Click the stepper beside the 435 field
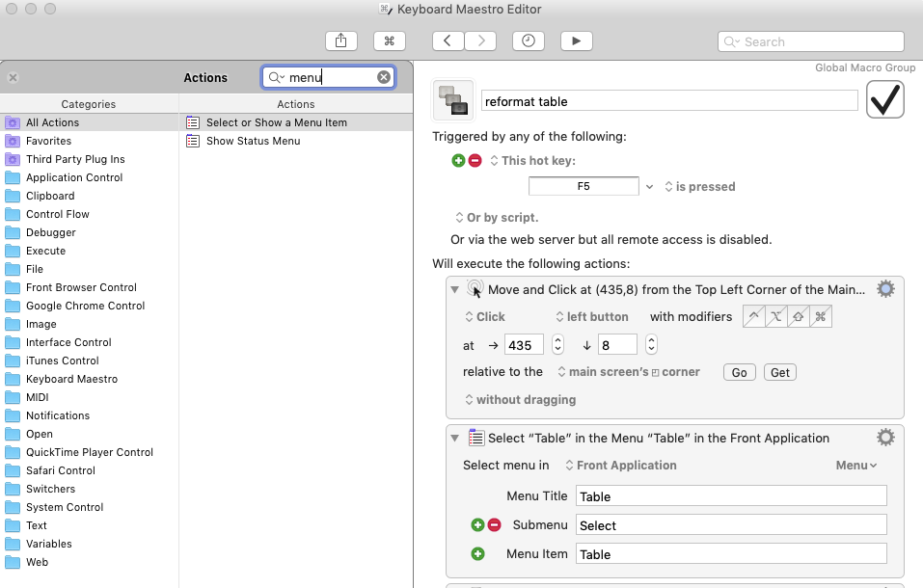 [557, 344]
